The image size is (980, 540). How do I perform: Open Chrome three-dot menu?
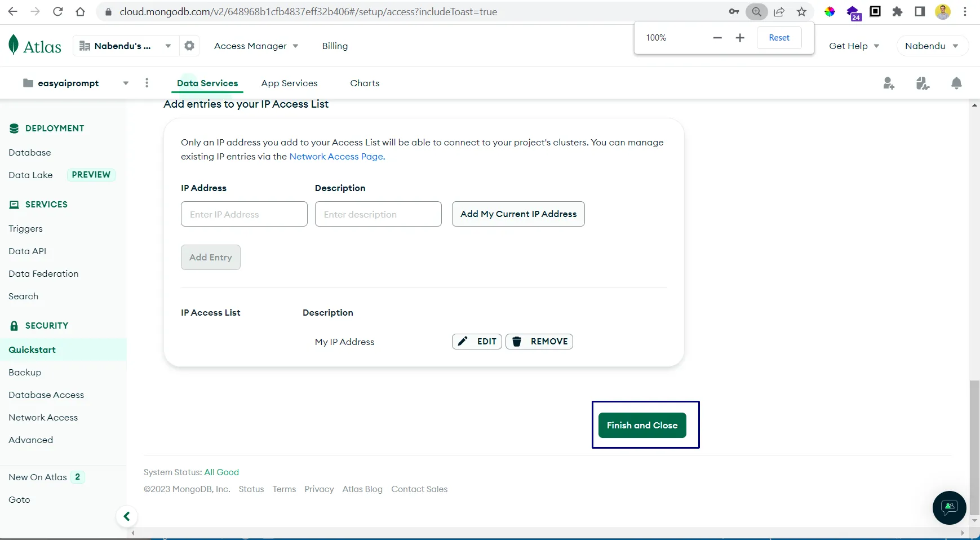[965, 11]
